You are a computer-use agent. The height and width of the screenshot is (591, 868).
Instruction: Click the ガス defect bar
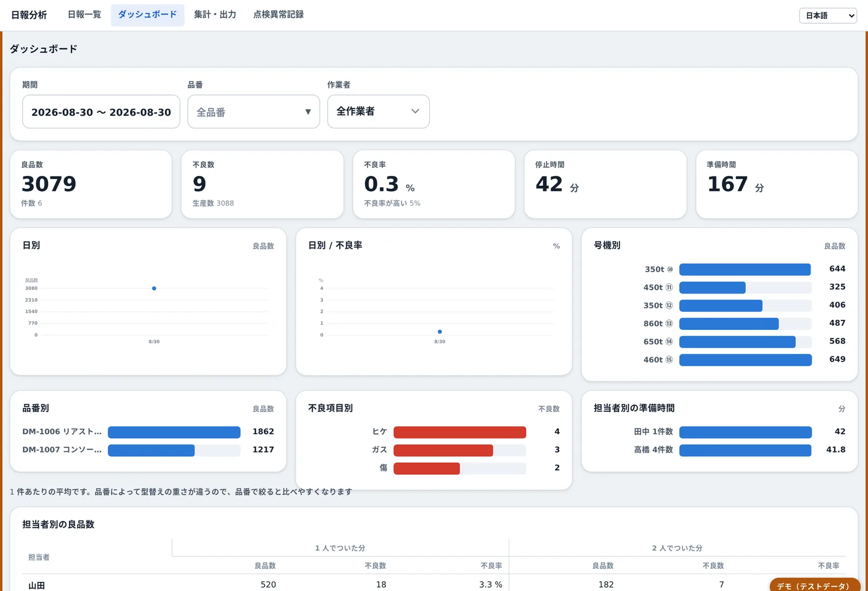(443, 450)
